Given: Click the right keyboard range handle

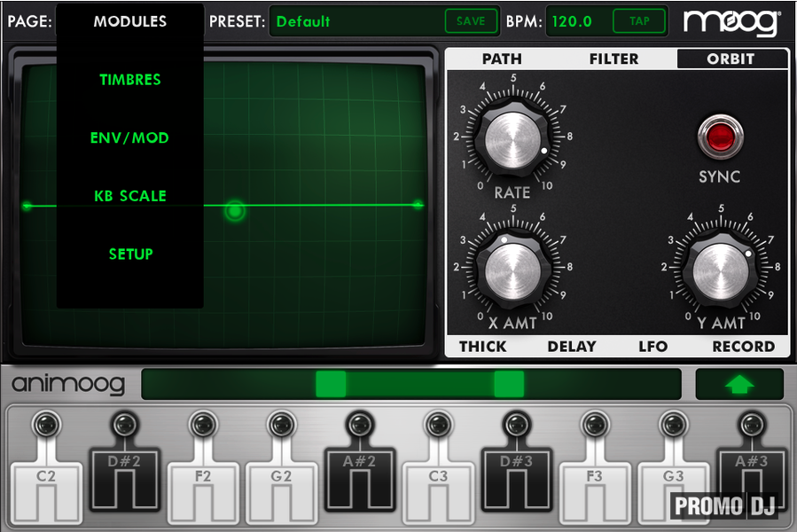Looking at the screenshot, I should 509,384.
